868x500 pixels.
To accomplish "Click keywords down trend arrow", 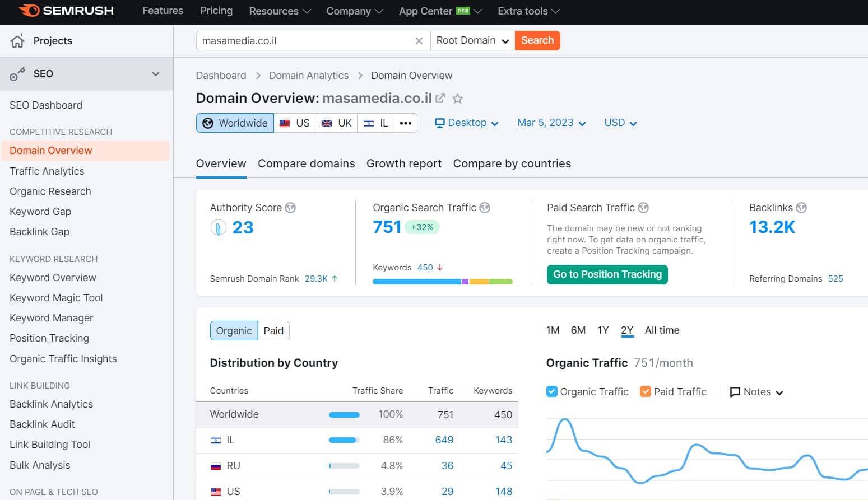I will tap(440, 268).
